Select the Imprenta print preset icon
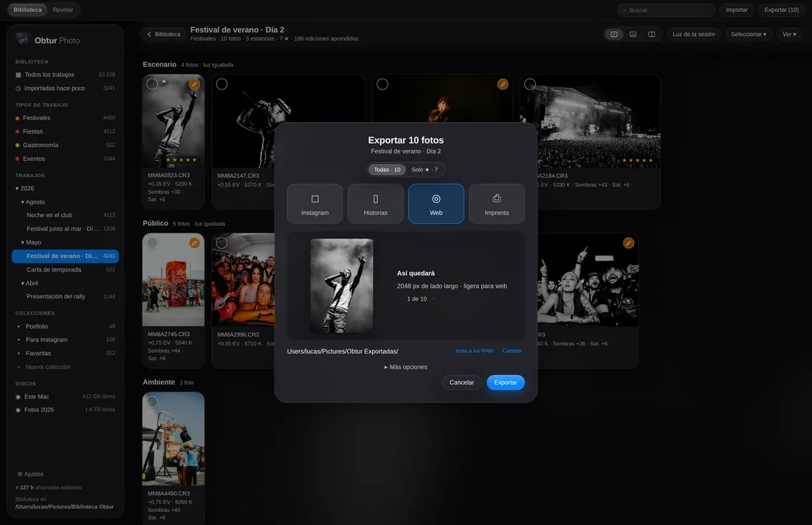 click(497, 199)
